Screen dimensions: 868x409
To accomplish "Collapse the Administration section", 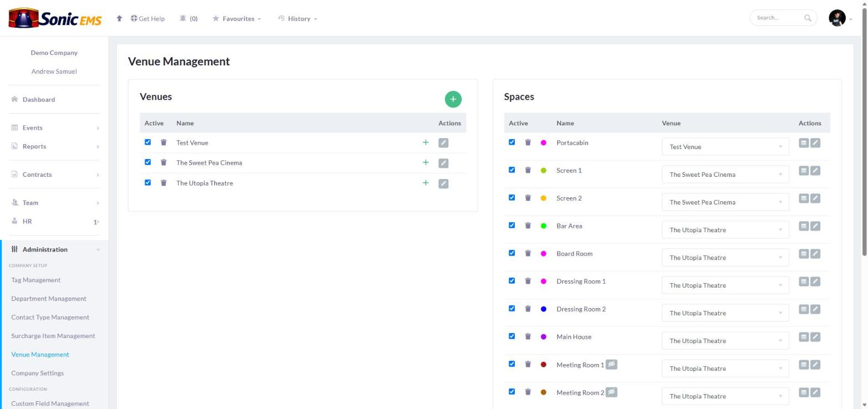I will 54,249.
